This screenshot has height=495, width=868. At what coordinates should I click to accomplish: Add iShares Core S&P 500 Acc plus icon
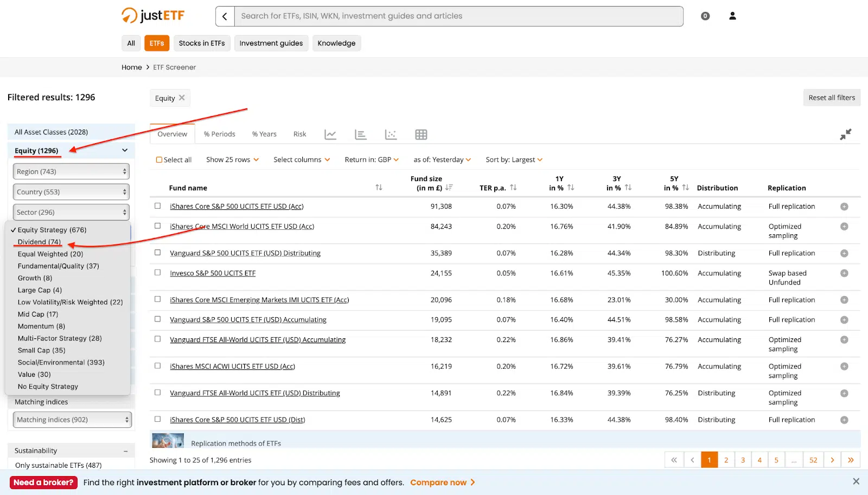pyautogui.click(x=844, y=207)
